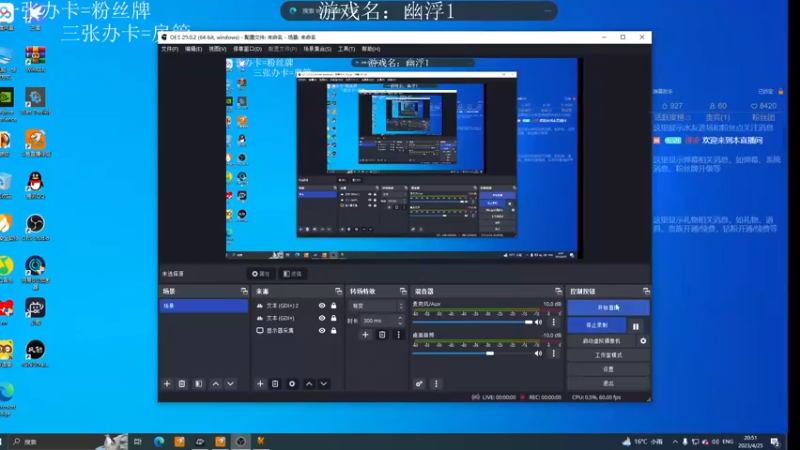Image resolution: width=800 pixels, height=450 pixels.
Task: Open 场景集合(S) menu in OBS
Action: [x=317, y=49]
